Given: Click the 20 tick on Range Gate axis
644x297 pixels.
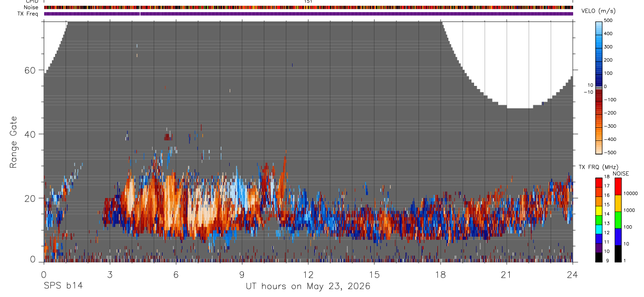Looking at the screenshot, I should pyautogui.click(x=30, y=198).
